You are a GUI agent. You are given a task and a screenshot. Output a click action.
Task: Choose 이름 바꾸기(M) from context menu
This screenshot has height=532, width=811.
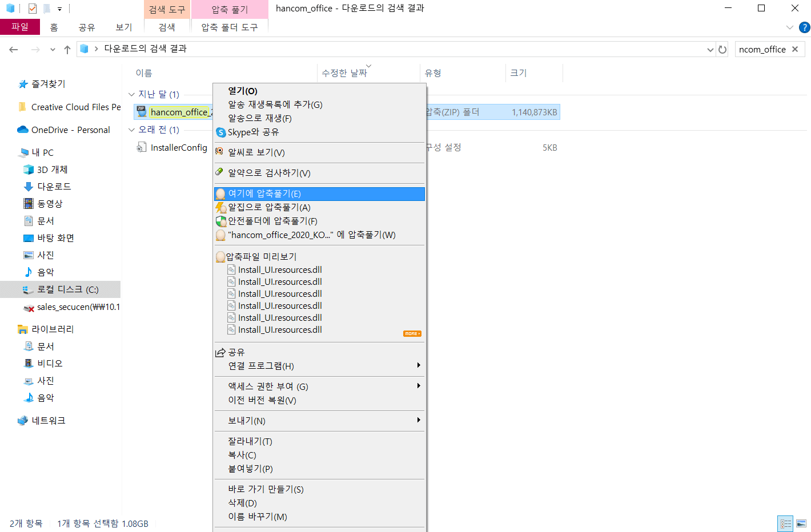[x=319, y=517]
